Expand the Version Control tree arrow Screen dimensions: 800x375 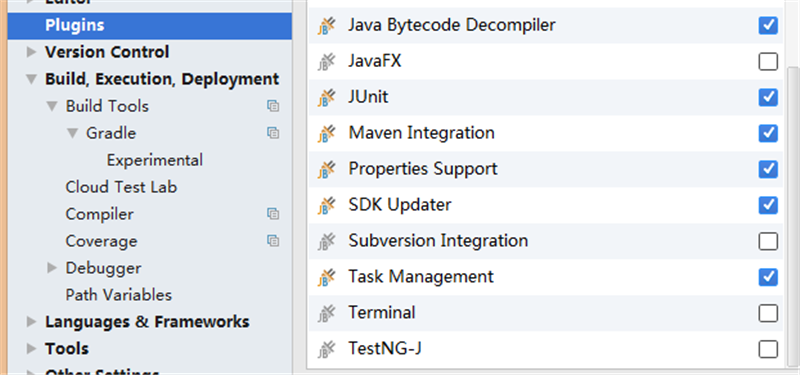coord(32,52)
